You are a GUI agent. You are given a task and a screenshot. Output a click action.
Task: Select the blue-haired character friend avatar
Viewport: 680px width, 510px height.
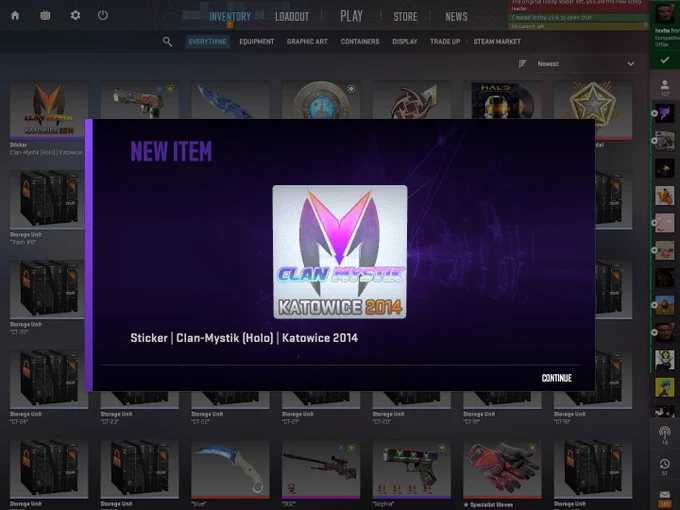(664, 387)
